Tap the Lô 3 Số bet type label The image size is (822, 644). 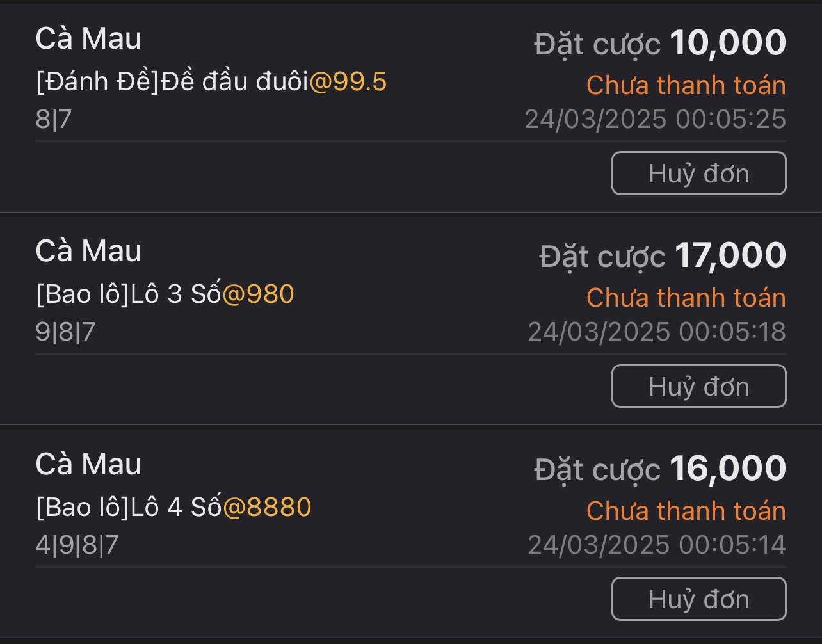click(129, 294)
